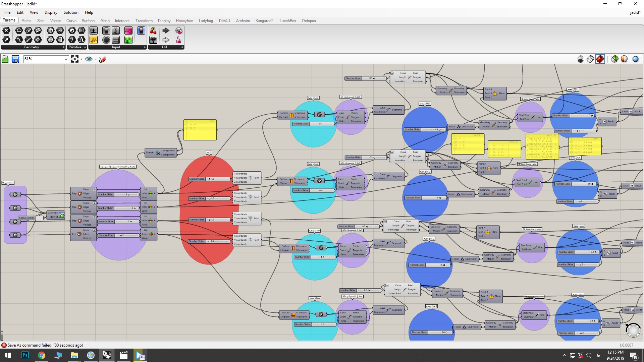Activate the sketch pen tool
Image resolution: width=644 pixels, height=362 pixels.
103,59
